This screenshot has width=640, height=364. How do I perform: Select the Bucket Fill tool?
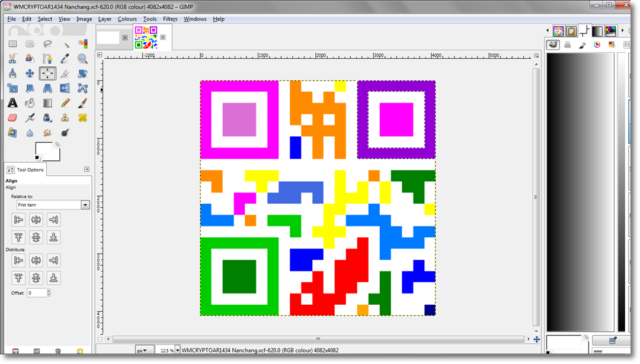pyautogui.click(x=30, y=103)
